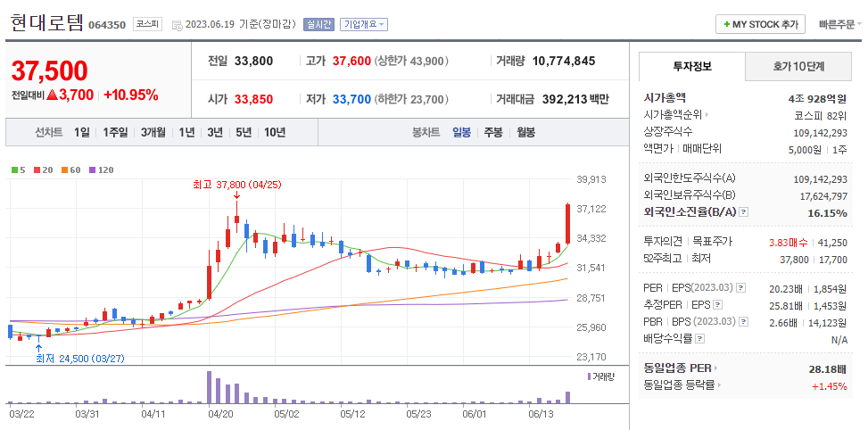Viewport: 868px width, 430px height.
Task: Click the 거래량 legend square
Action: pos(589,376)
